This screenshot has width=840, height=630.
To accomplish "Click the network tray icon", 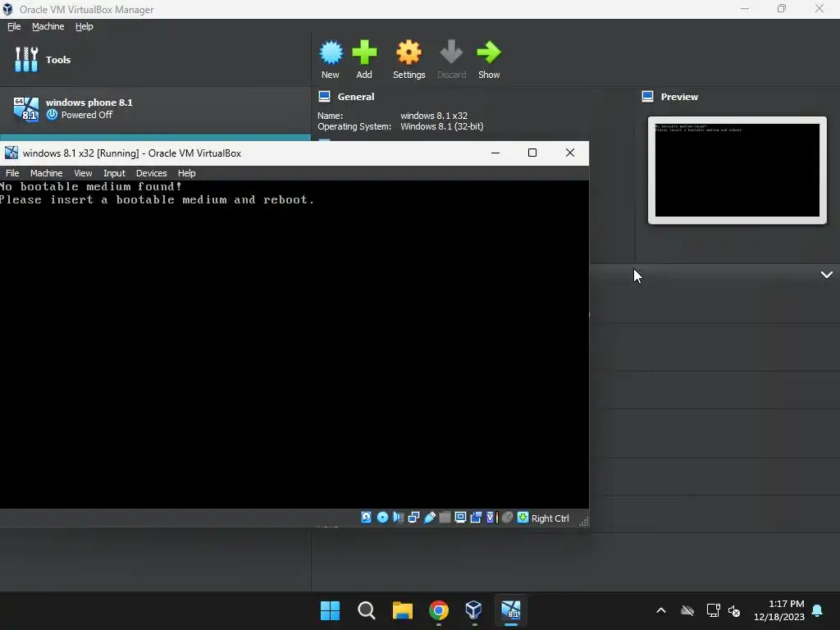I will point(713,610).
